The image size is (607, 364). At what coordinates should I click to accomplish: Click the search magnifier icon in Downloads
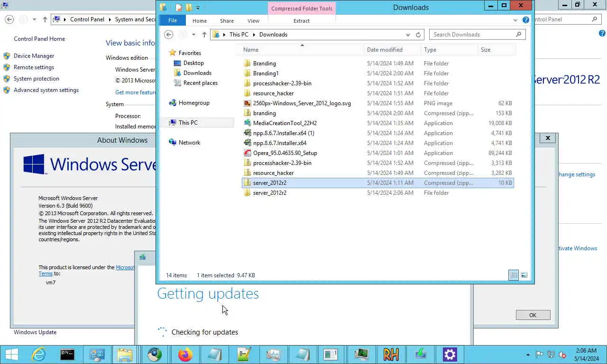pos(518,35)
